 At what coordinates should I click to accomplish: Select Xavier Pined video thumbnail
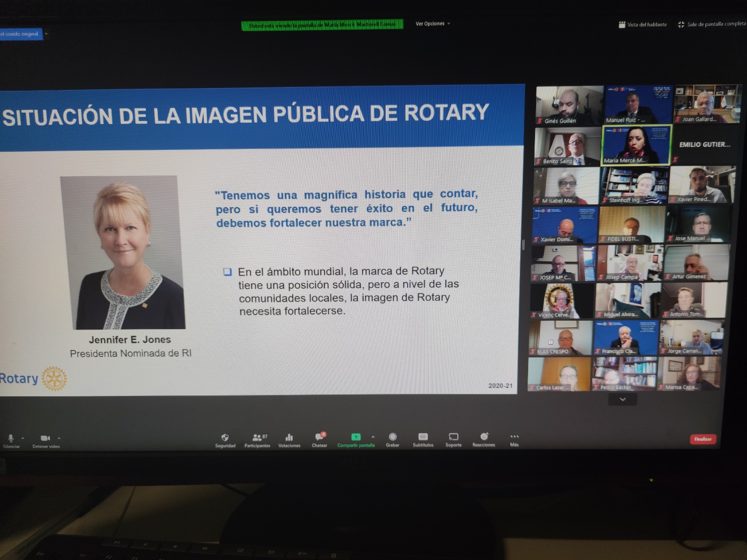coord(702,184)
